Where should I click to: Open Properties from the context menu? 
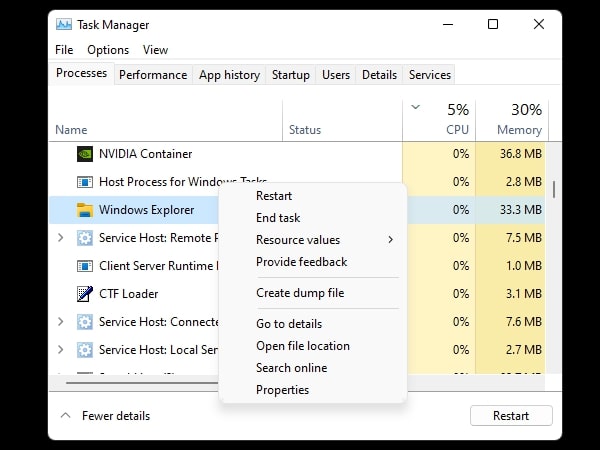pyautogui.click(x=282, y=390)
